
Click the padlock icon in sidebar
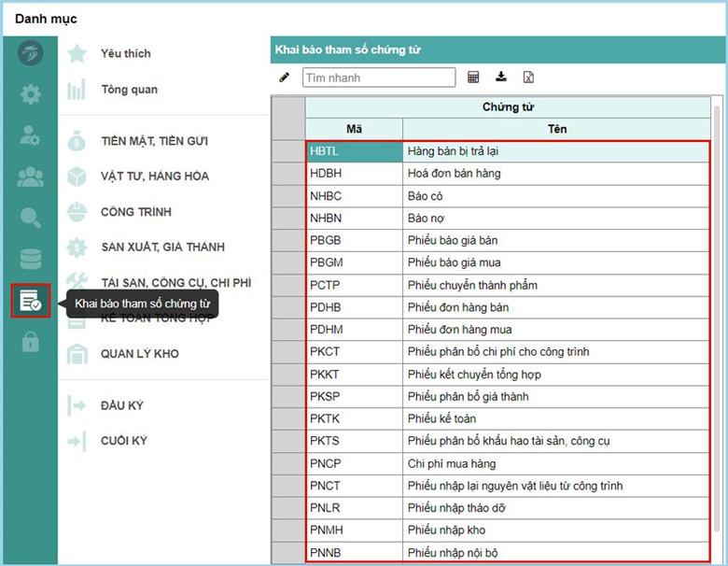tap(31, 342)
